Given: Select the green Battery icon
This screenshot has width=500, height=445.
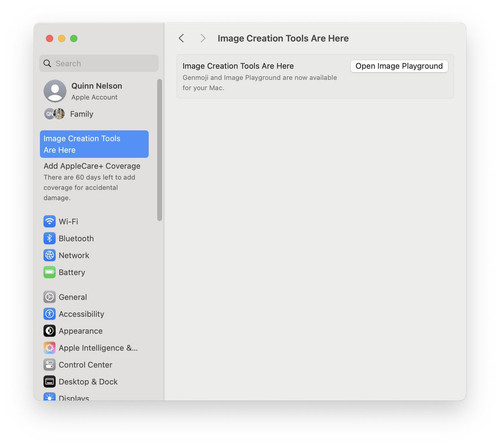Looking at the screenshot, I should [x=49, y=272].
